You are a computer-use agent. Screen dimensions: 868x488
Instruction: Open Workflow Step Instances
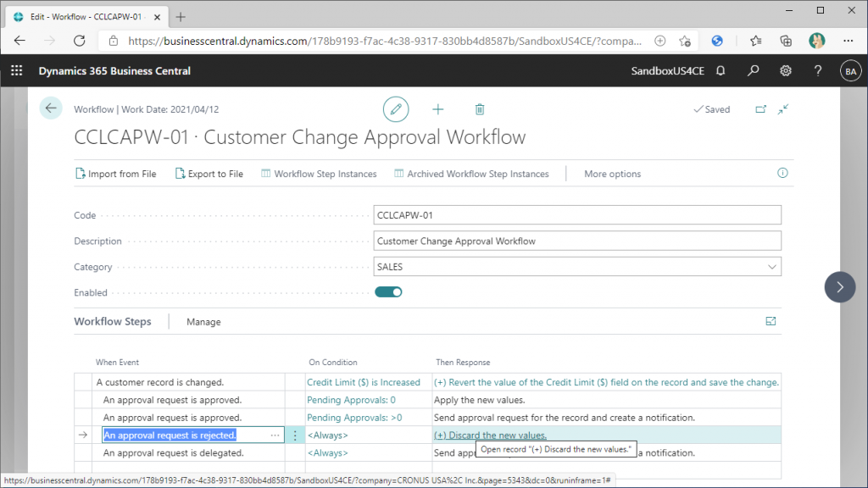[x=319, y=174]
